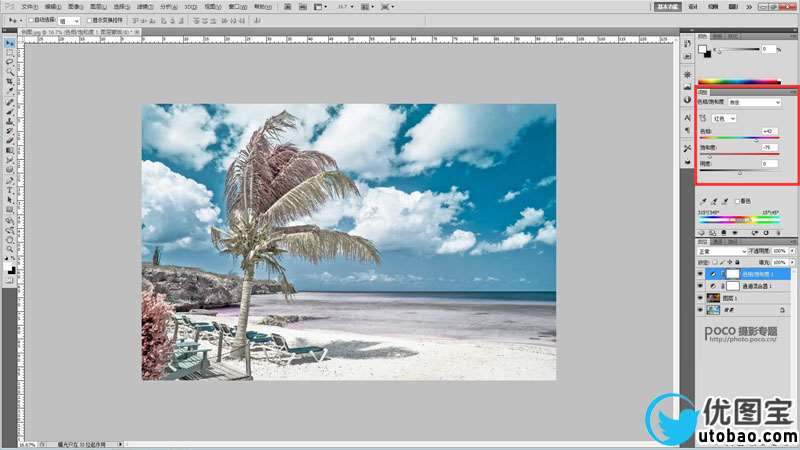Image resolution: width=800 pixels, height=450 pixels.
Task: Switch to the 色板 tab in Color panel group
Action: (x=718, y=36)
